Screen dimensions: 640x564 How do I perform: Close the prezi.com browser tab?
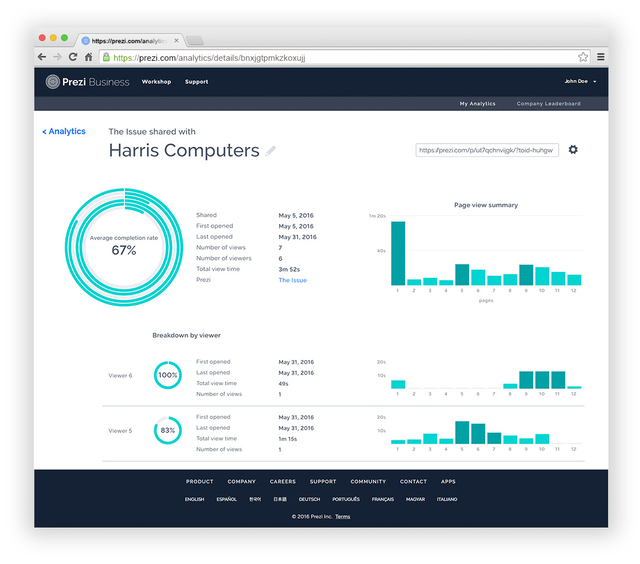click(176, 40)
